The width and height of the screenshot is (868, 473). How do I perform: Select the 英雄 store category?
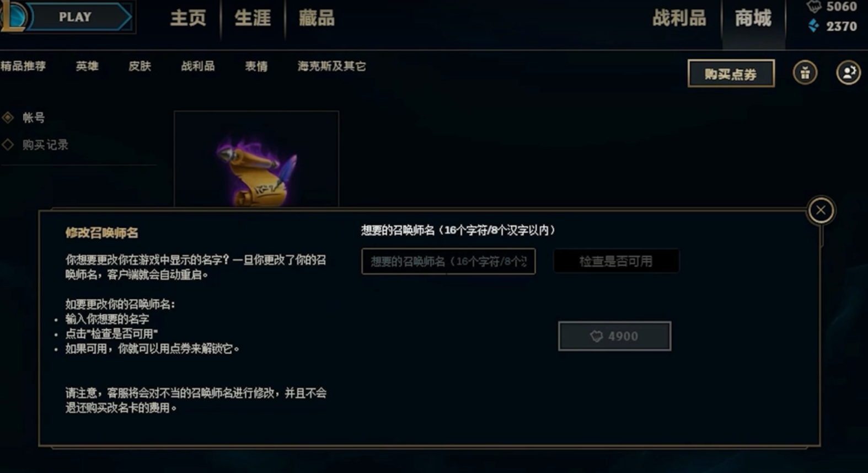pos(87,66)
